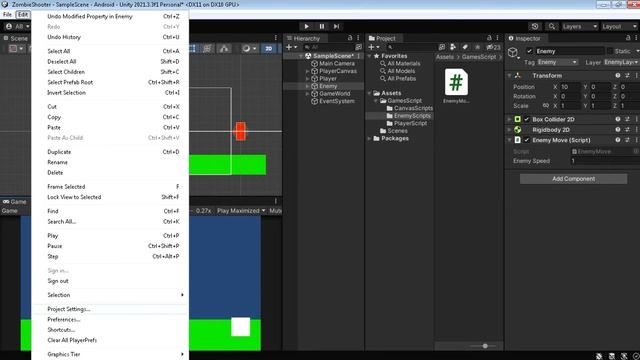Expand the Player object in Hierarchy

(307, 78)
